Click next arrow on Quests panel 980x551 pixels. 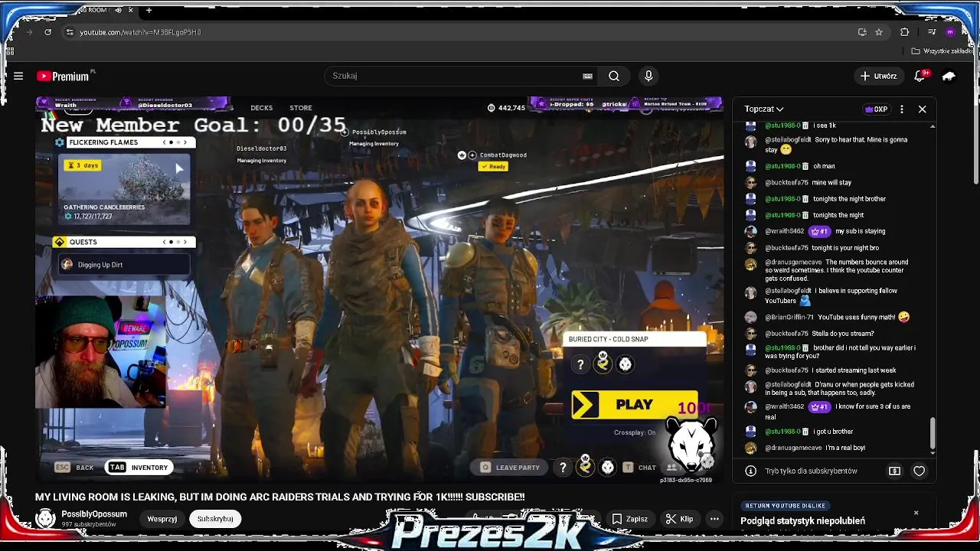(x=185, y=242)
